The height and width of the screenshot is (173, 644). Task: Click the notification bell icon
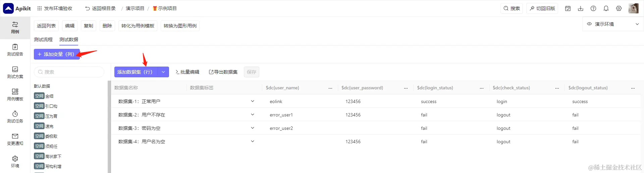point(606,8)
